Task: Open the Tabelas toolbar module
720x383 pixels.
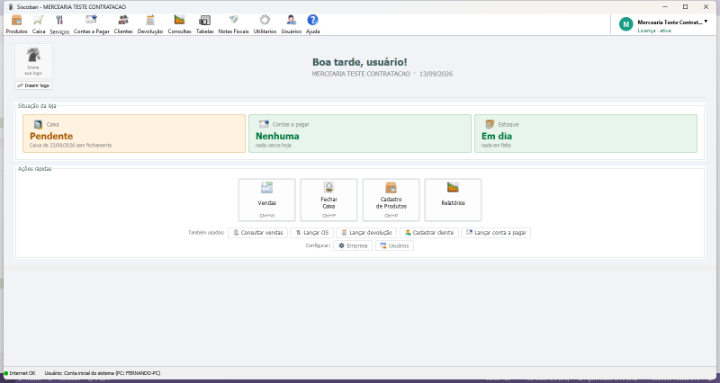Action: tap(205, 24)
